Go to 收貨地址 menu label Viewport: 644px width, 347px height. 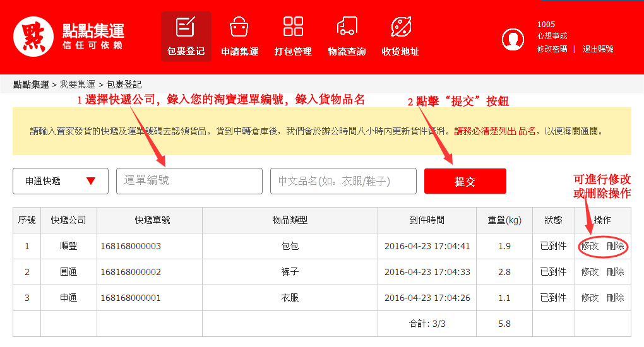point(400,52)
